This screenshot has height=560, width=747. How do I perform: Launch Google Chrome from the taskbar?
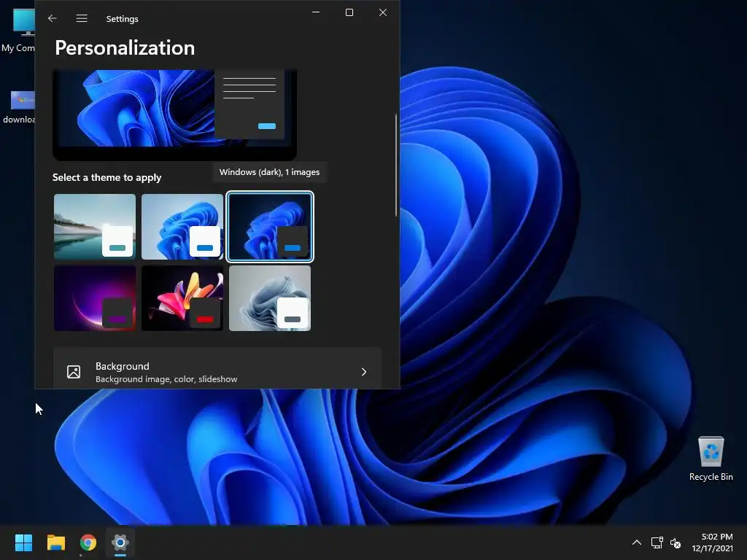point(88,542)
